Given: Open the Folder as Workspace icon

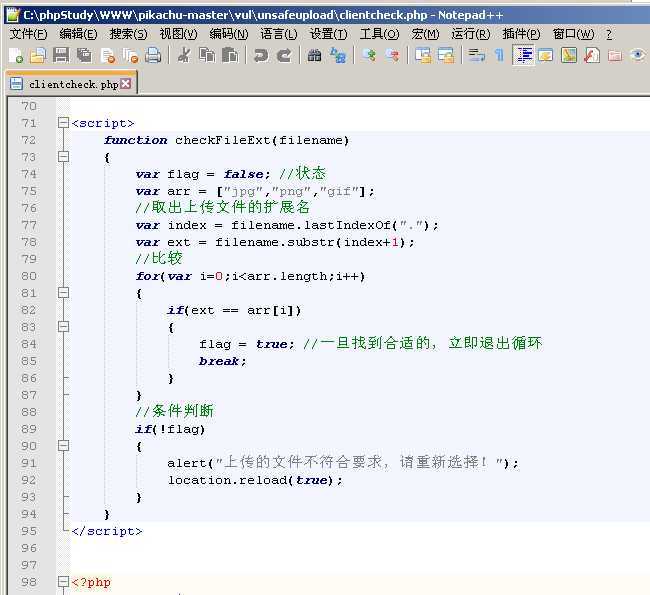Looking at the screenshot, I should tap(615, 55).
